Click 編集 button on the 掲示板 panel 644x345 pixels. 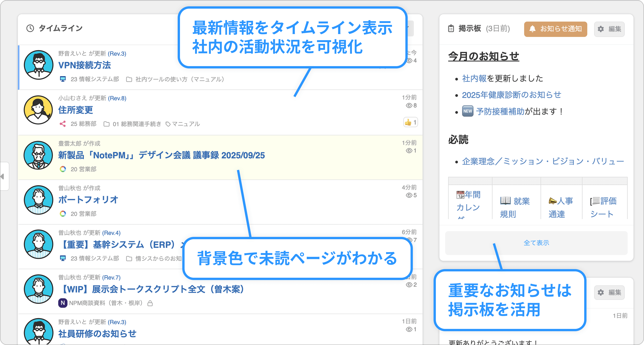coord(609,29)
